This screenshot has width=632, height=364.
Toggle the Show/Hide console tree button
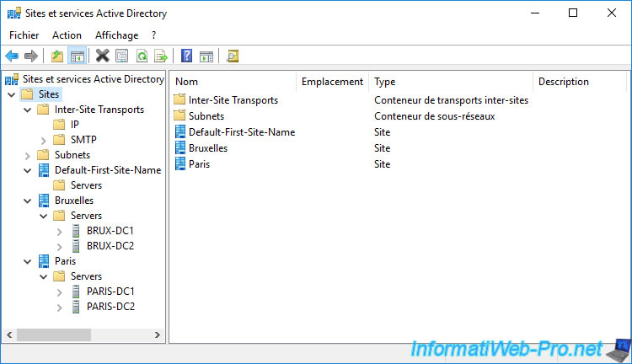pos(77,56)
